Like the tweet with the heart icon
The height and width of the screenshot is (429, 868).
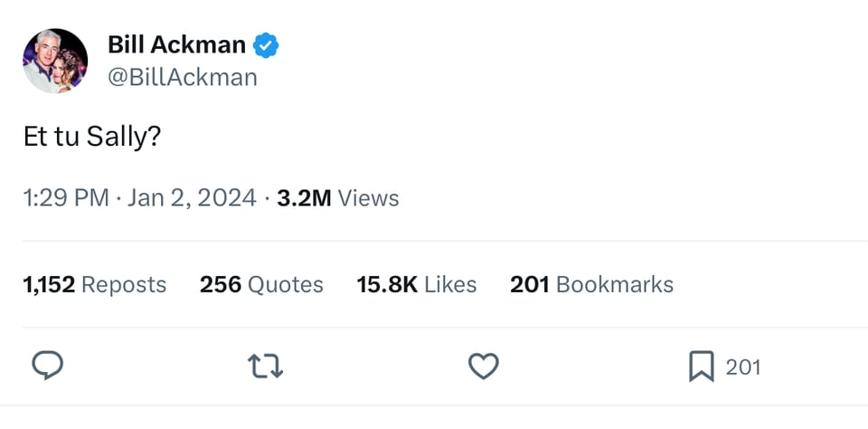pyautogui.click(x=484, y=366)
